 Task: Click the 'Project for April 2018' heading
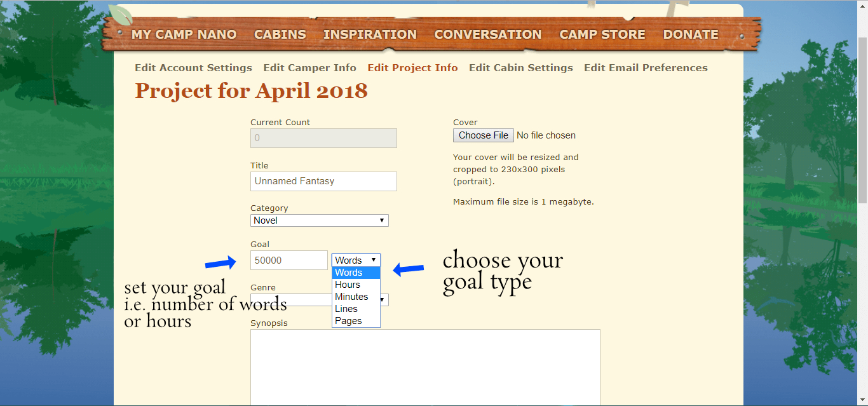[x=251, y=90]
